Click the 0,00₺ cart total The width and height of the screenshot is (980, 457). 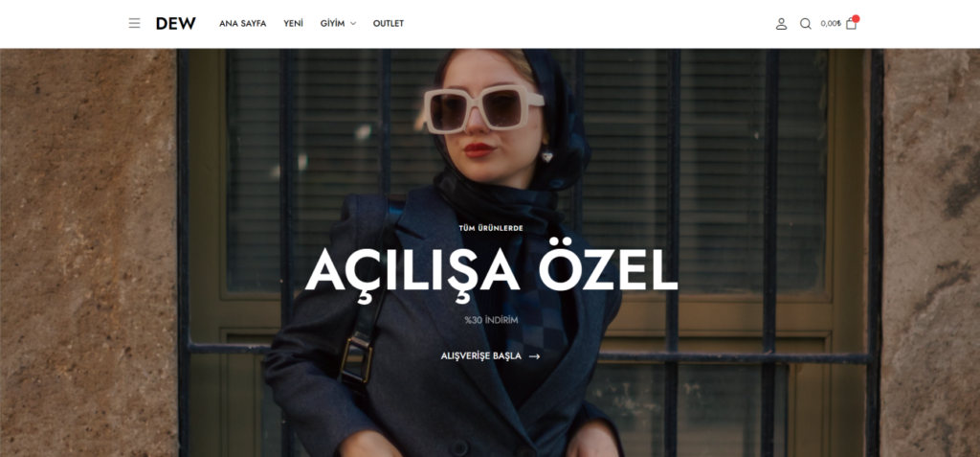(x=831, y=24)
